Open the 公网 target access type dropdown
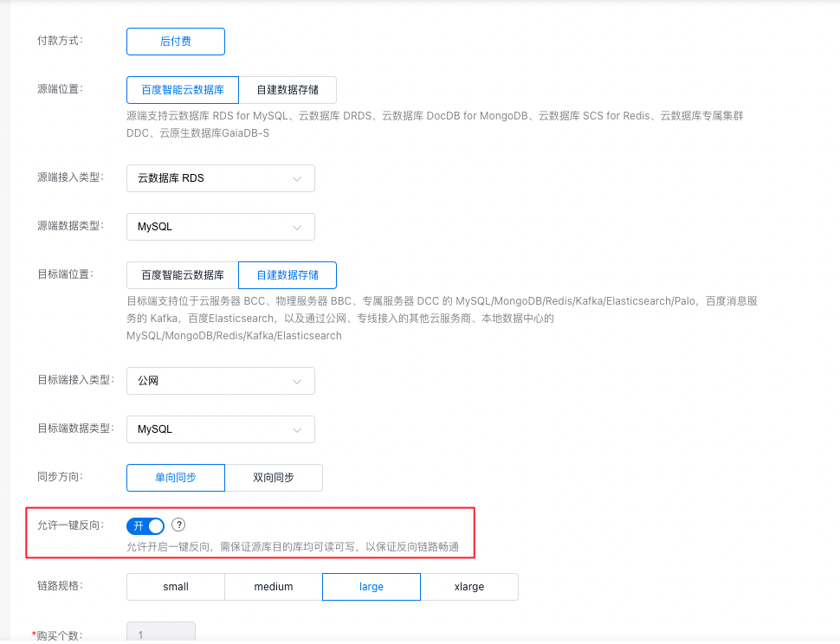This screenshot has height=644, width=840. coord(220,382)
